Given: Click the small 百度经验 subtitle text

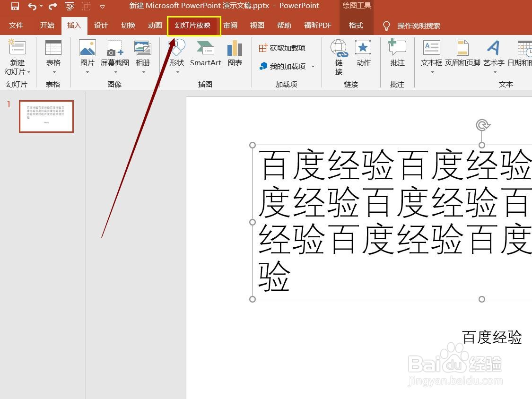Looking at the screenshot, I should click(x=492, y=337).
